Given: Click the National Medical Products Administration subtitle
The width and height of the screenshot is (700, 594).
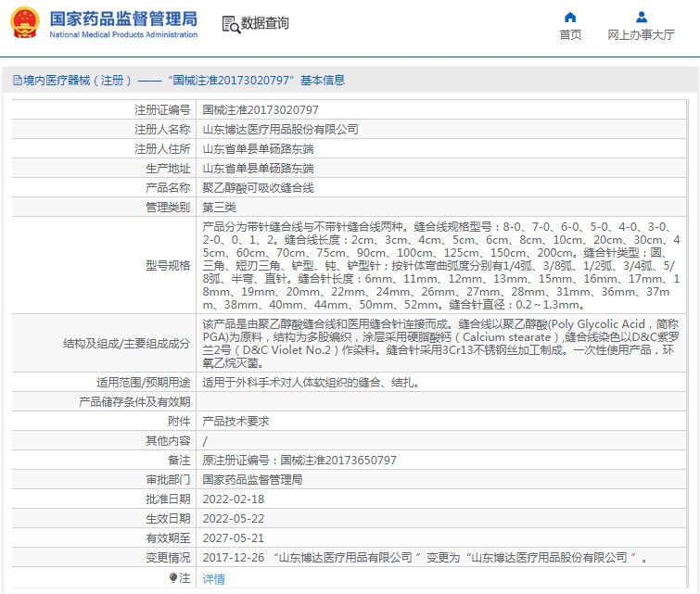Looking at the screenshot, I should (x=122, y=35).
